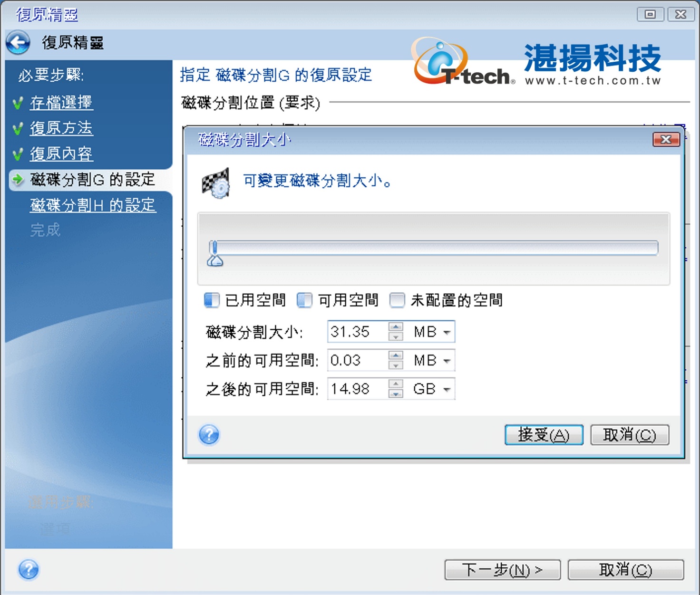Click the checkered flag gear icon
Image resolution: width=700 pixels, height=595 pixels.
pos(216,183)
